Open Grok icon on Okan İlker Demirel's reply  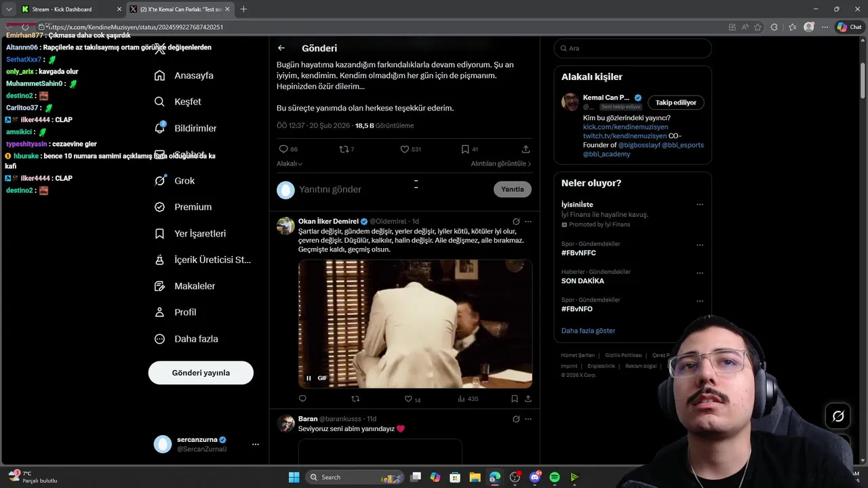pos(516,222)
